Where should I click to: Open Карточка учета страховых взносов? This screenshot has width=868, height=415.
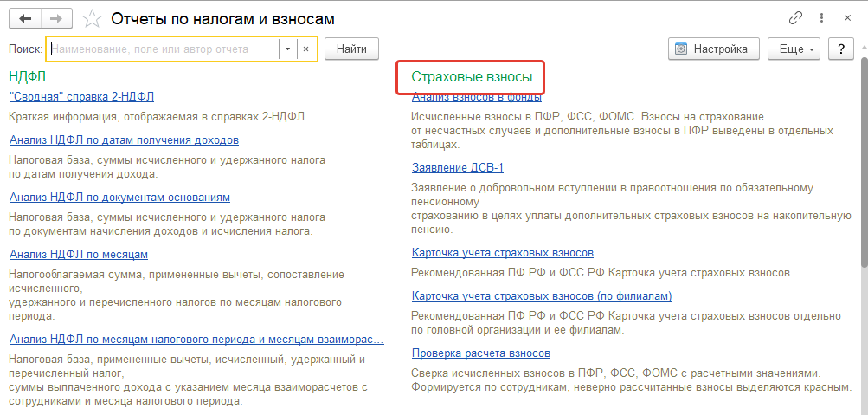503,253
